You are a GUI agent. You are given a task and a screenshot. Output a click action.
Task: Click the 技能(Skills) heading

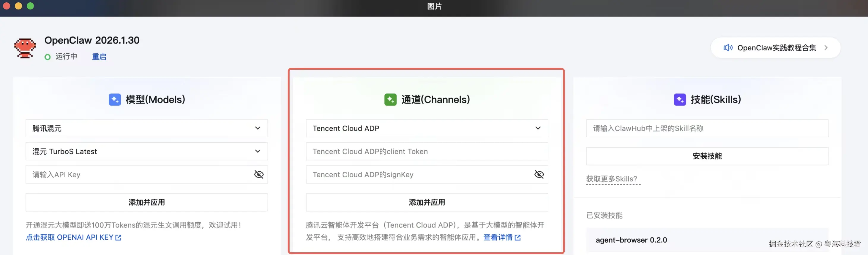[716, 100]
